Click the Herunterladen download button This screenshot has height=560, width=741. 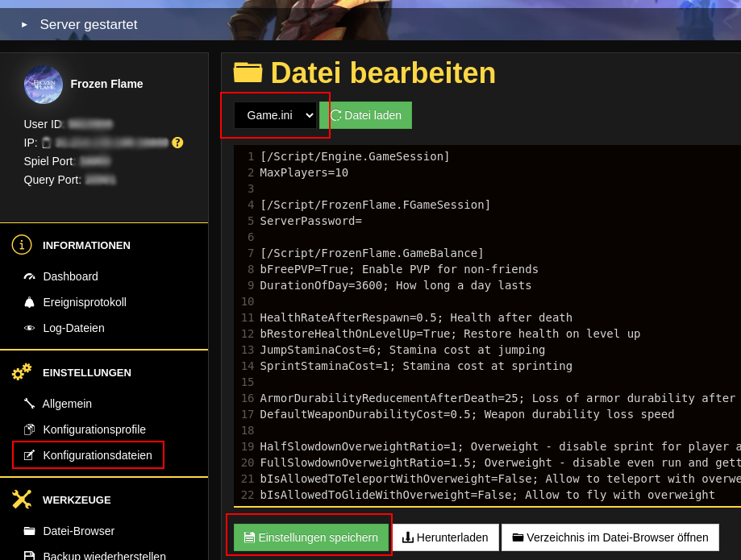click(x=445, y=537)
